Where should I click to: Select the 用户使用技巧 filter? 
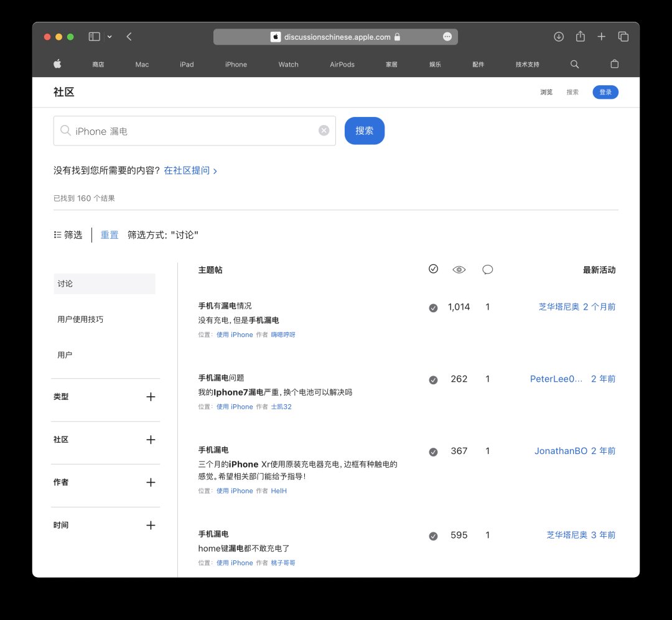(x=80, y=319)
